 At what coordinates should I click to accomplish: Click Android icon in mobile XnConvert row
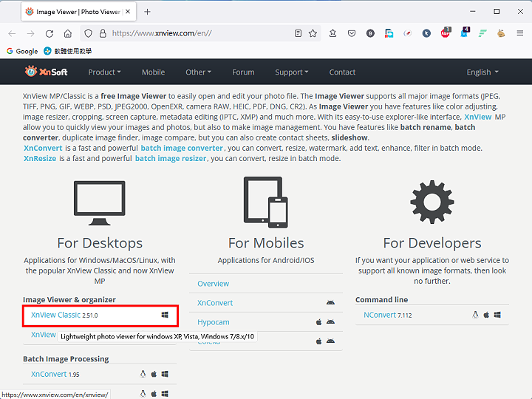click(x=330, y=302)
